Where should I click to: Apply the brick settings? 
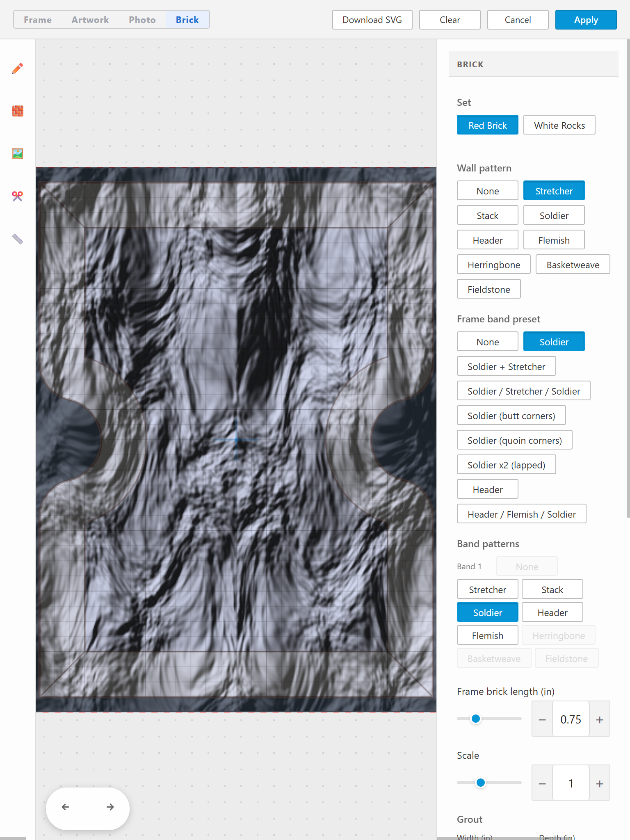point(586,20)
